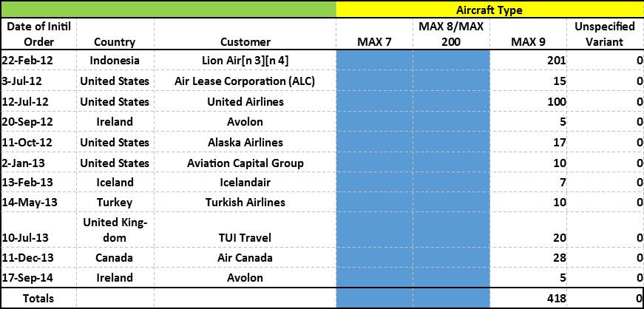The width and height of the screenshot is (644, 309).
Task: Click the MAX 7 column header
Action: click(375, 34)
